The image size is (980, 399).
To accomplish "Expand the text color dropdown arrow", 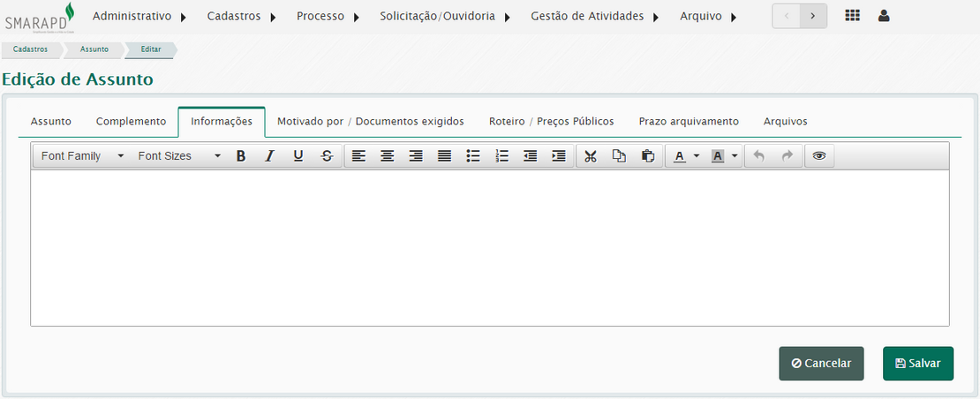I will (696, 156).
